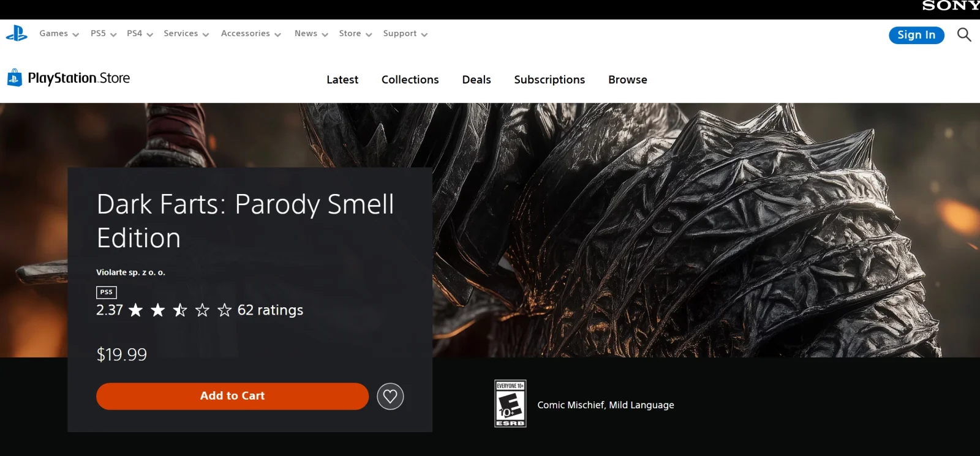Click the Comic Mischief, Mild Language descriptor
980x456 pixels.
(x=606, y=405)
